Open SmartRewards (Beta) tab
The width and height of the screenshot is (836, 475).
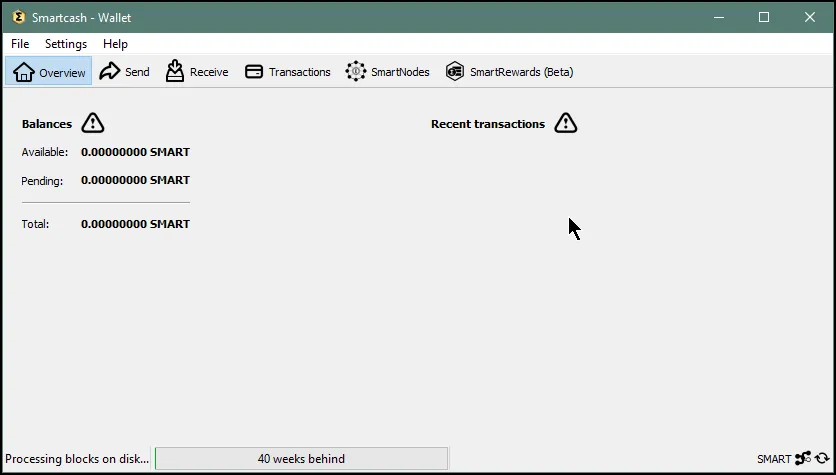coord(510,71)
